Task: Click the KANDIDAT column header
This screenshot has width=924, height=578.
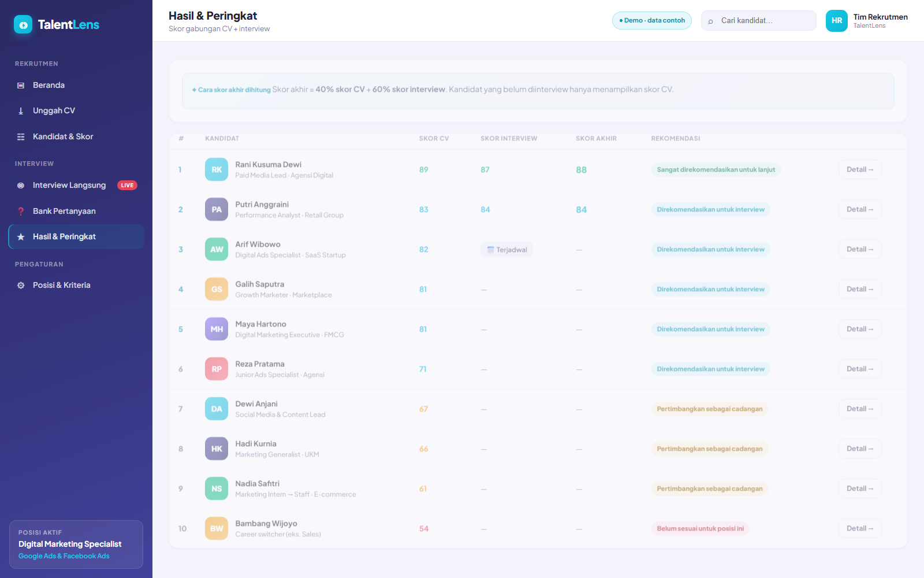Action: click(222, 139)
